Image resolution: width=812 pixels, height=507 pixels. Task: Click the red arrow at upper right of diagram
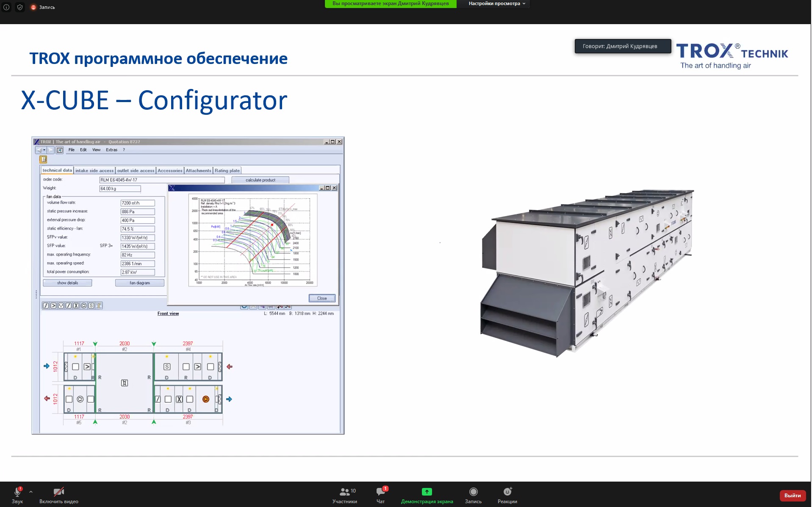(230, 366)
